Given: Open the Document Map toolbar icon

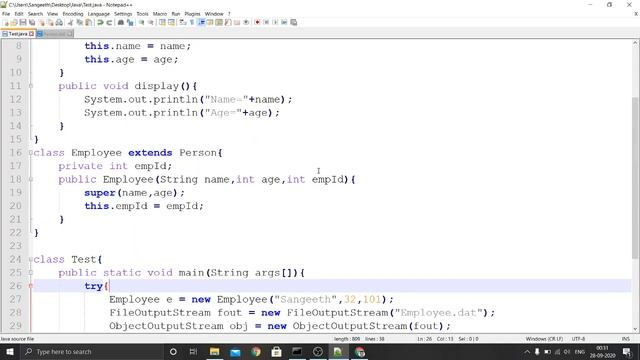Looking at the screenshot, I should coord(219,22).
